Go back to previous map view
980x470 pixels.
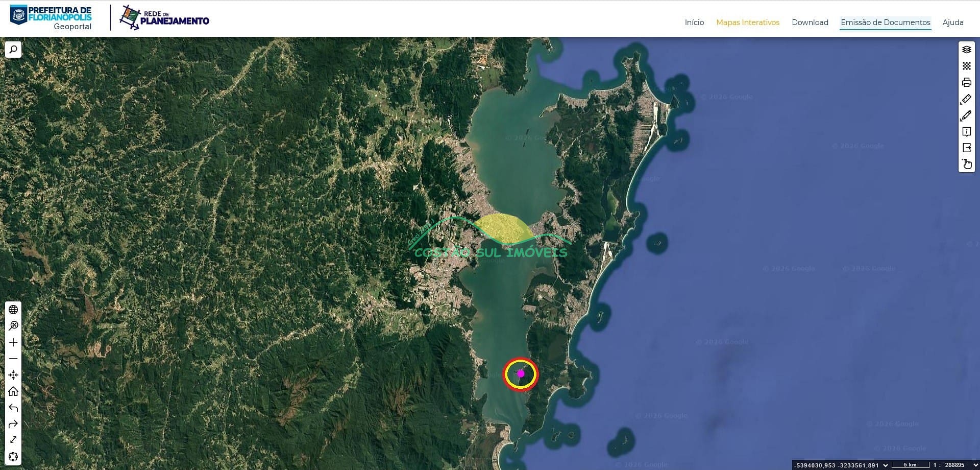point(13,408)
